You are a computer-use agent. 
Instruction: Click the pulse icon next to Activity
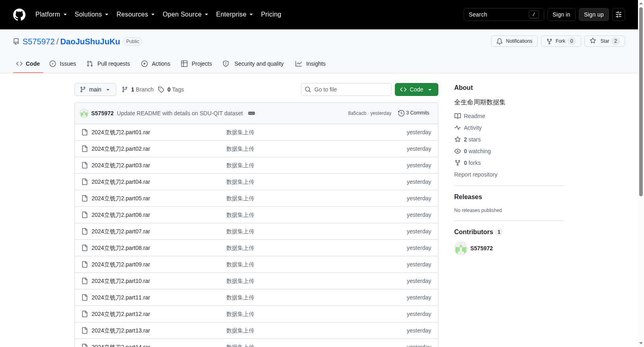coord(458,128)
